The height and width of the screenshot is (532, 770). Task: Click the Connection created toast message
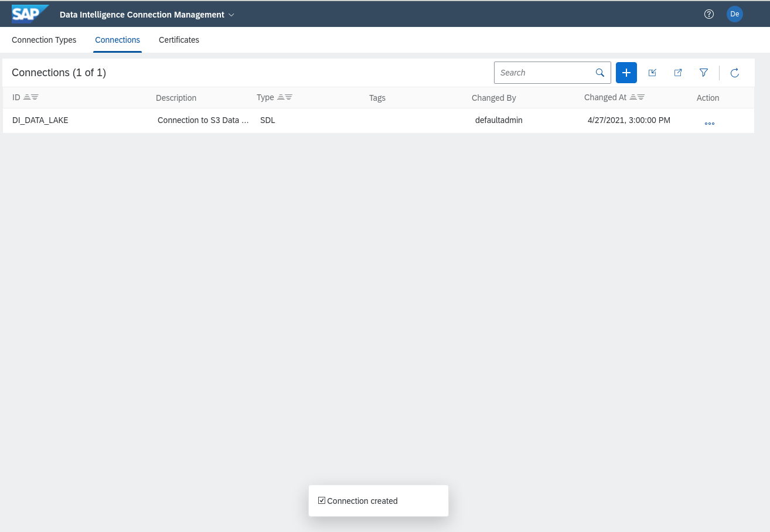(379, 501)
